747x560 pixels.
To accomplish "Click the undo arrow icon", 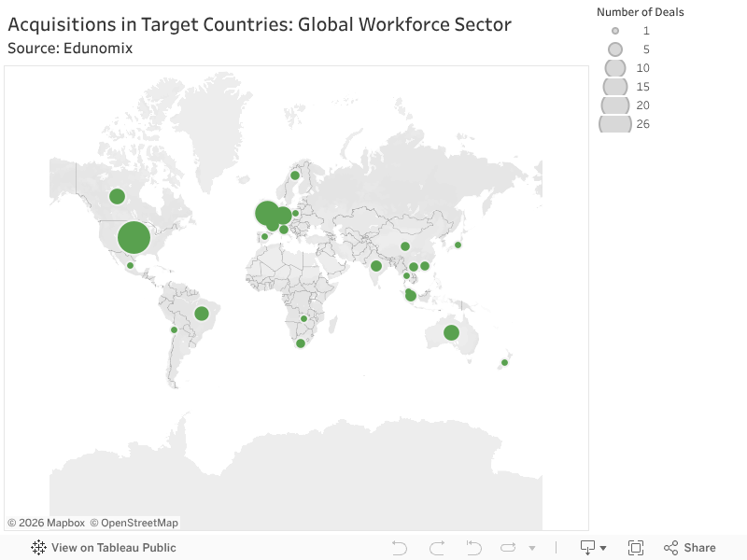I will click(x=400, y=548).
